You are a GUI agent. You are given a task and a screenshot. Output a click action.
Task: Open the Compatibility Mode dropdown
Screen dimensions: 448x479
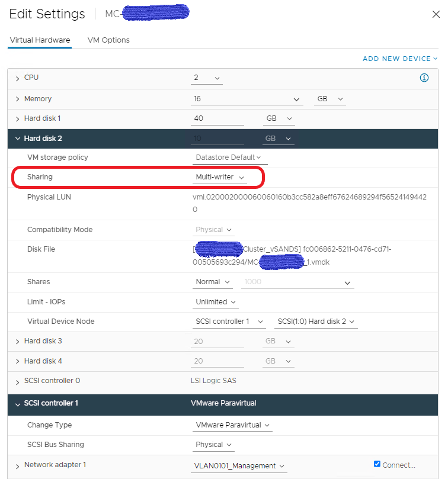tap(213, 230)
